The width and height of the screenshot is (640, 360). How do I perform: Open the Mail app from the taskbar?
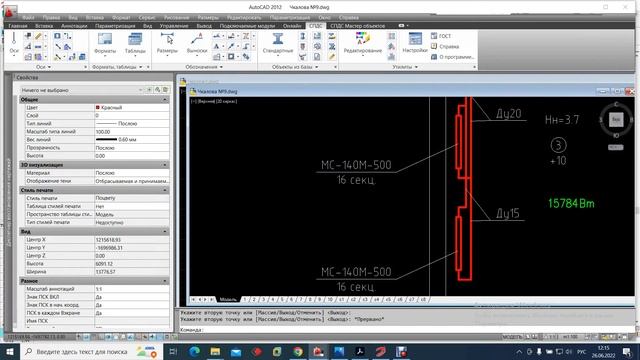pyautogui.click(x=236, y=351)
